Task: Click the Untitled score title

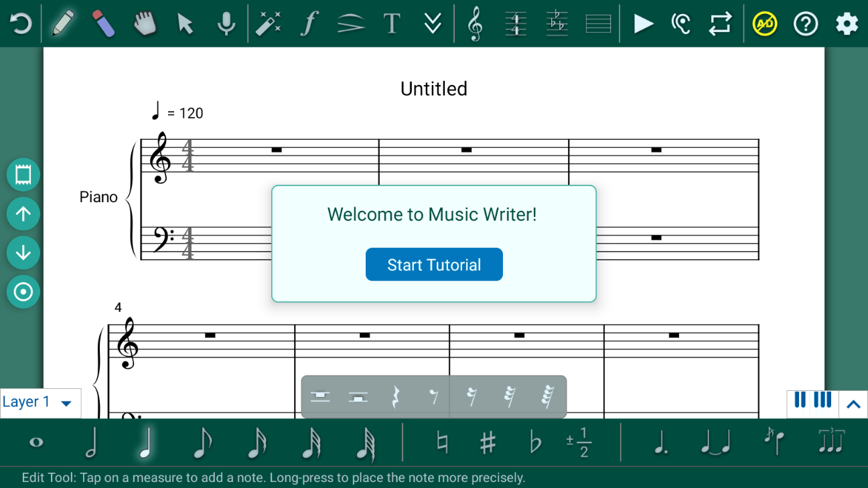Action: (434, 88)
